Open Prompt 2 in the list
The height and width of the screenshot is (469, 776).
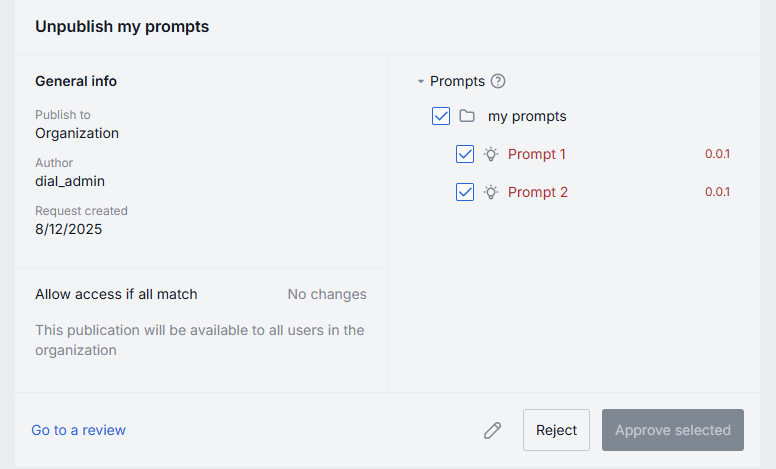coord(537,192)
